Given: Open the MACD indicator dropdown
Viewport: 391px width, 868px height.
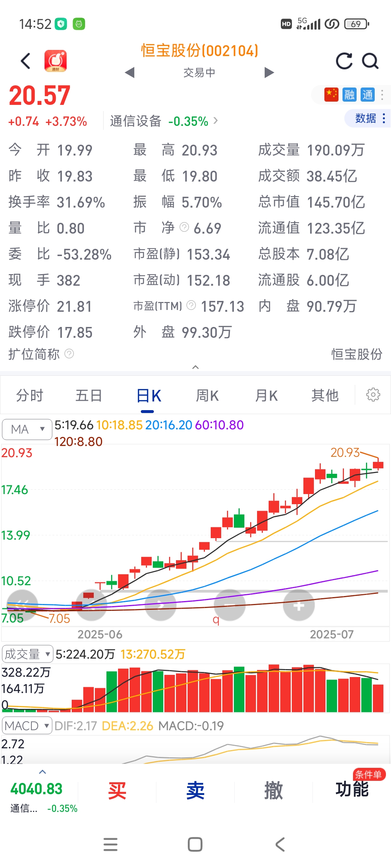Looking at the screenshot, I should [x=27, y=726].
